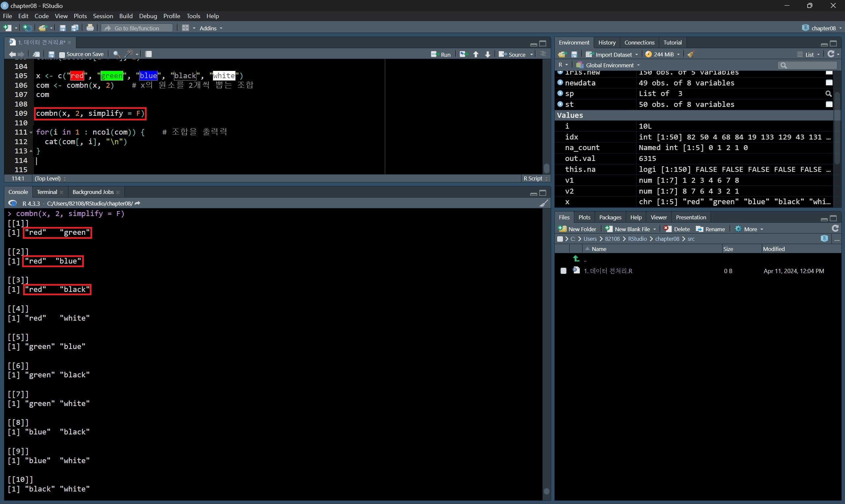Click the find/replace magnifier icon in the editor

pos(116,54)
